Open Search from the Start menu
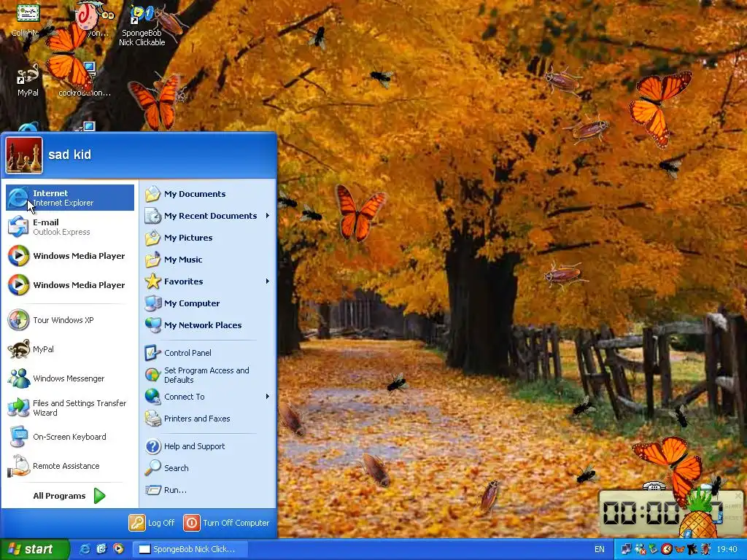Viewport: 747px width, 560px height. coord(208,468)
